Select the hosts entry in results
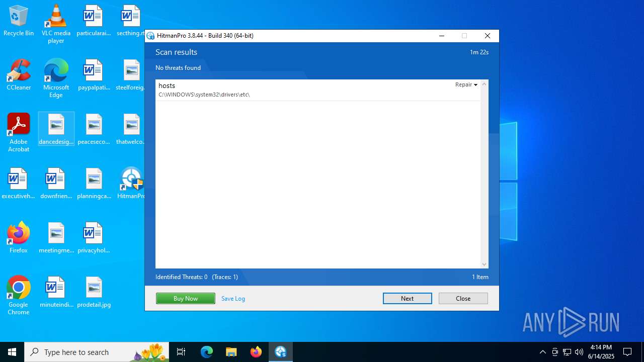Viewport: 644px width, 362px height. 318,90
